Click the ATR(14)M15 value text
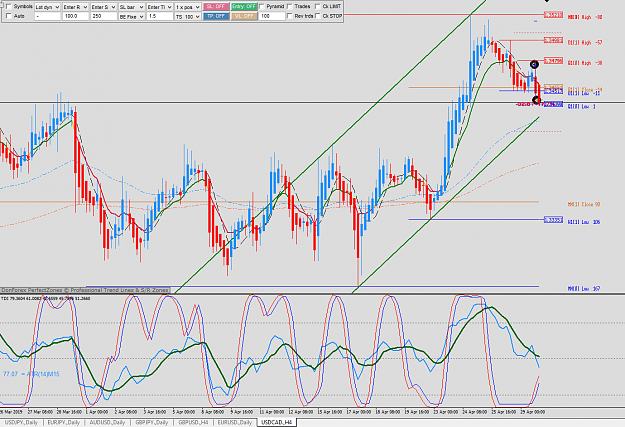The image size is (625, 427). pyautogui.click(x=31, y=374)
